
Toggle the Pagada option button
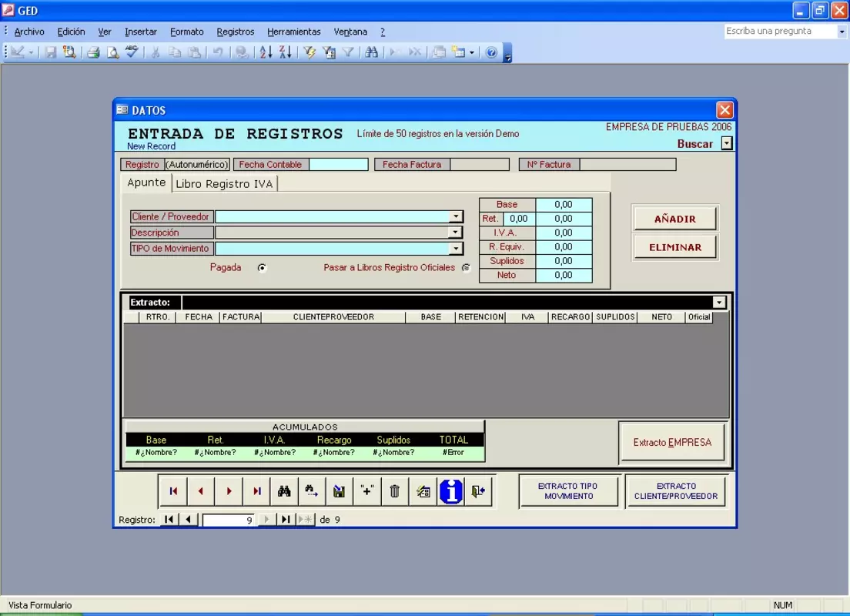(x=262, y=268)
